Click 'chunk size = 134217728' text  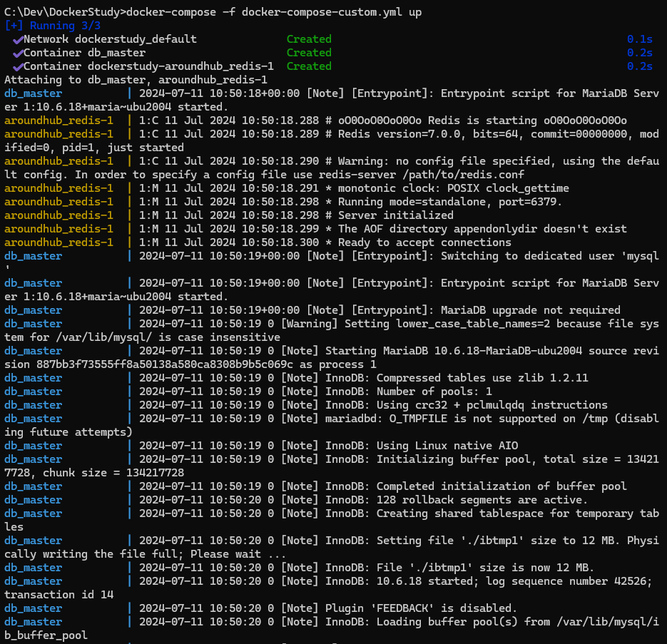(113, 473)
